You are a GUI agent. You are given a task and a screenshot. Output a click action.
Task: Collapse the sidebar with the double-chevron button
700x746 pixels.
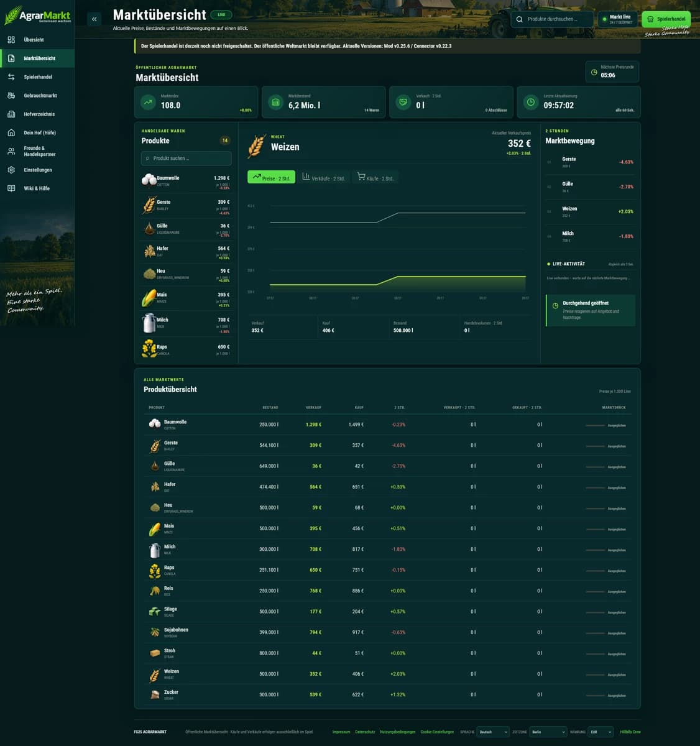tap(94, 19)
